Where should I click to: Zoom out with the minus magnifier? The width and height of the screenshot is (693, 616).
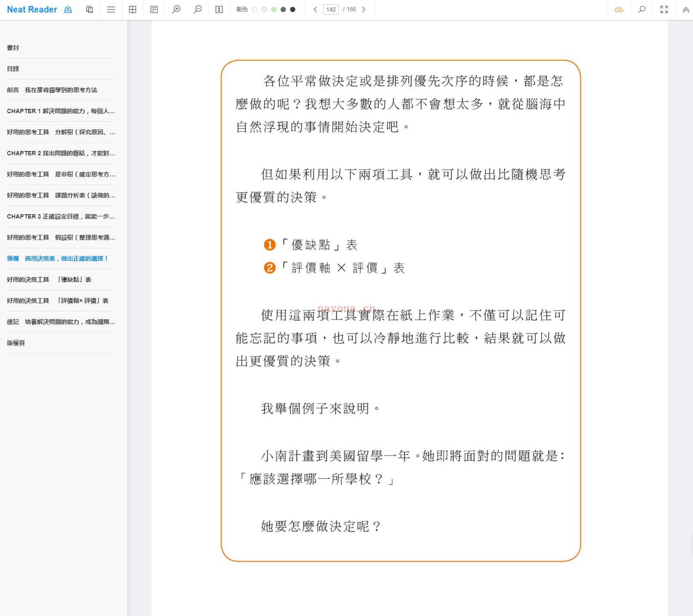[198, 9]
